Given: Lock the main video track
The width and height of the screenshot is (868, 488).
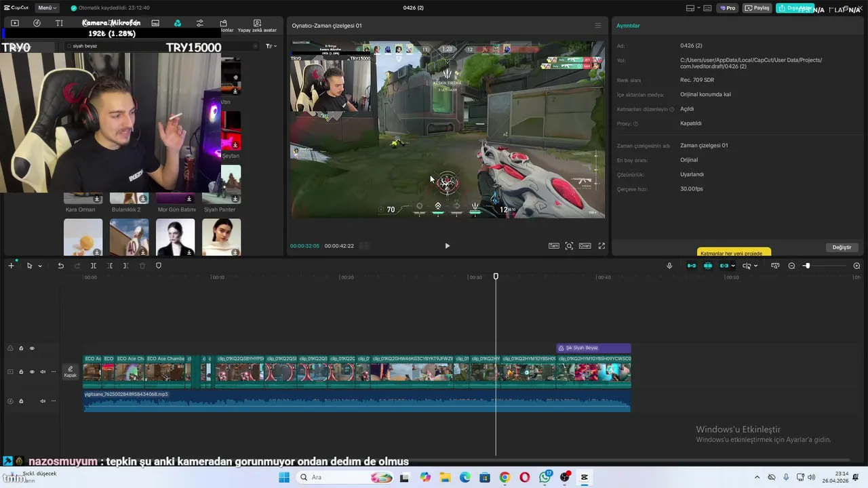Looking at the screenshot, I should [21, 372].
